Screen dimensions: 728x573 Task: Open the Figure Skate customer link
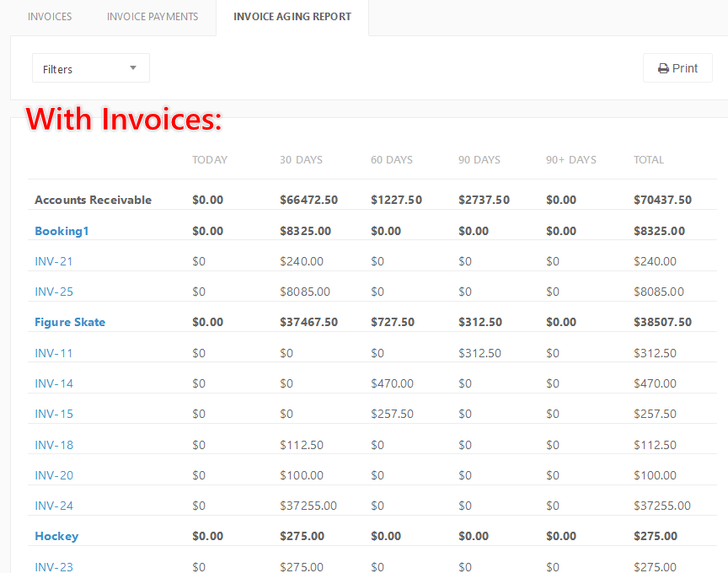70,322
